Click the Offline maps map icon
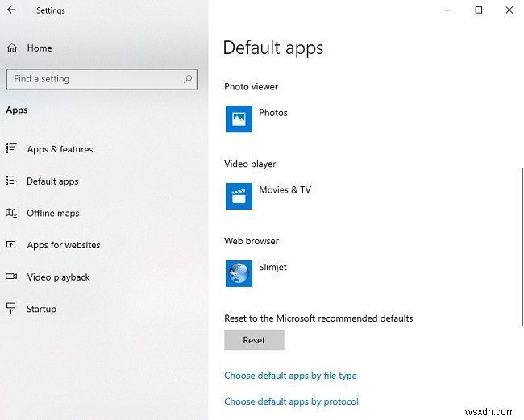The width and height of the screenshot is (524, 420). (x=11, y=213)
